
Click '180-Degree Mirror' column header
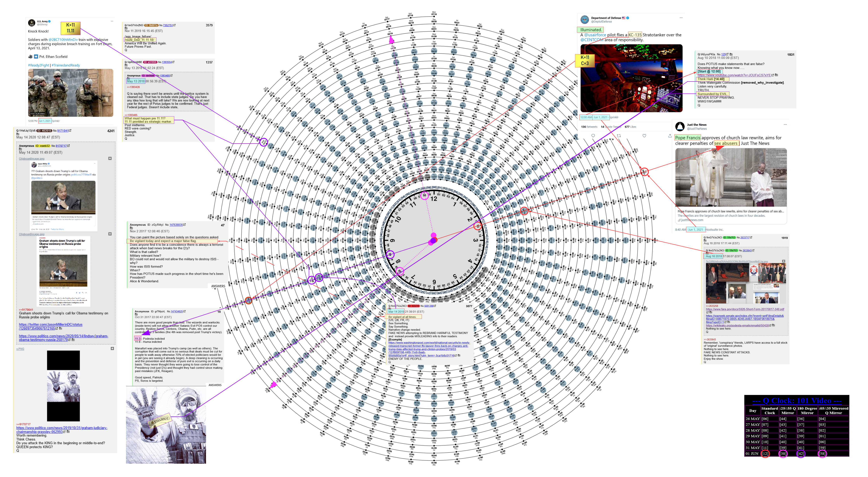(x=807, y=410)
